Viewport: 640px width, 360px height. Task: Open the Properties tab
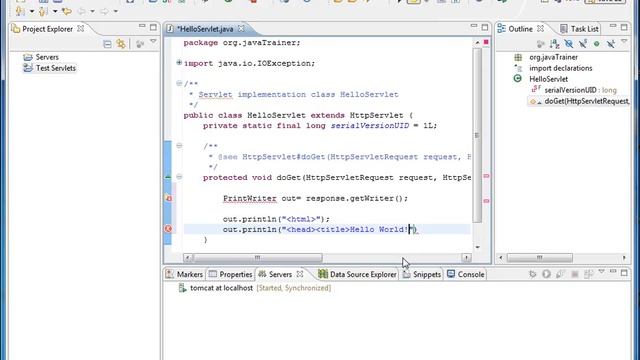[230, 274]
